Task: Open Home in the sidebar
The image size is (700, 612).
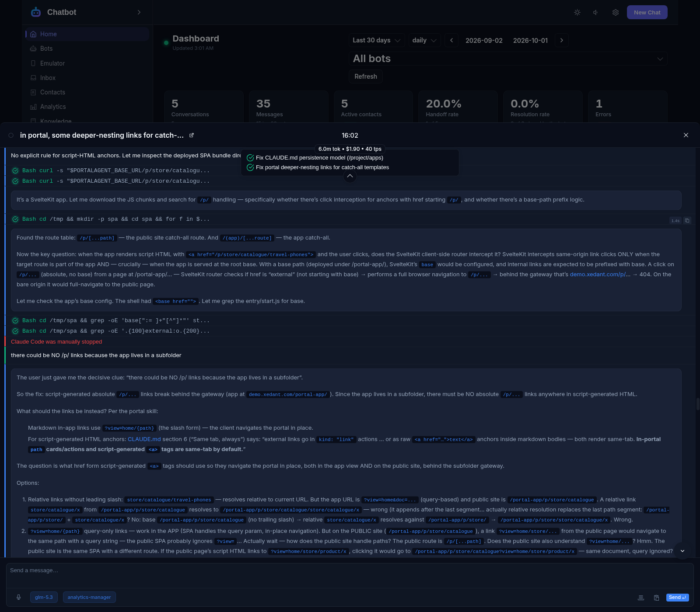Action: pos(87,34)
